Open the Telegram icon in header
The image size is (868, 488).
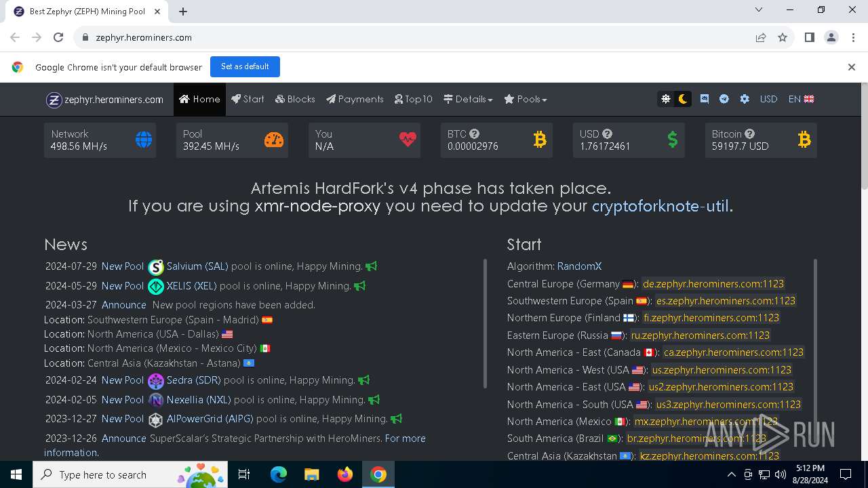tap(724, 99)
